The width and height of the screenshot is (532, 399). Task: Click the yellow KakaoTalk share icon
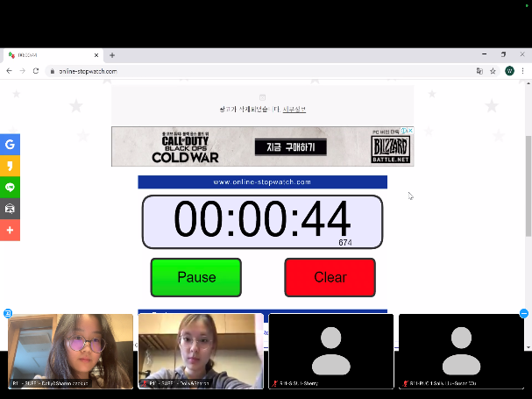point(10,166)
